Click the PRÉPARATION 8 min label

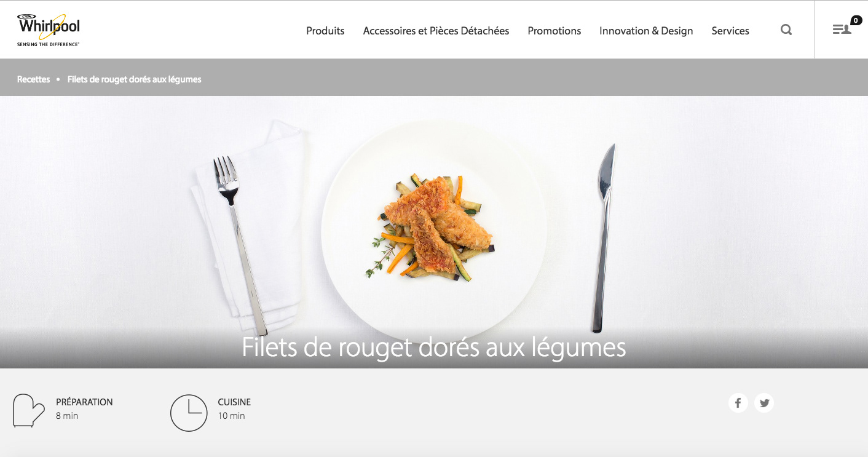[84, 408]
